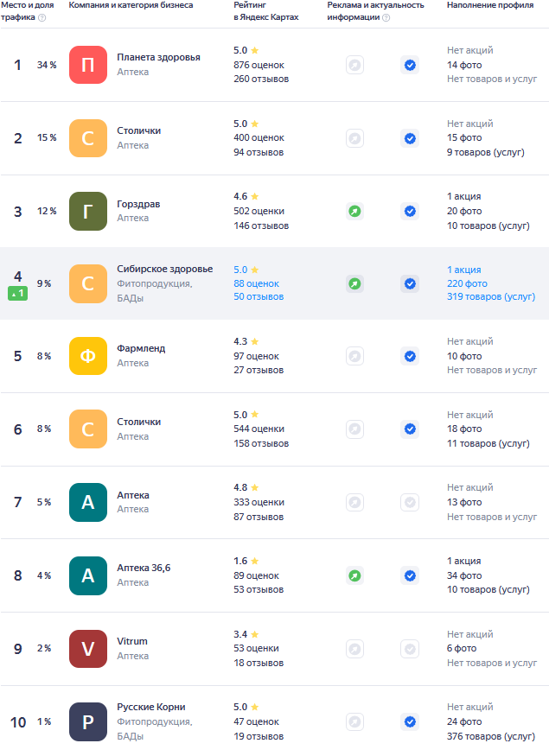Screen dimensions: 549x756
Task: Click the blue verified badge for Планета здоровья
Action: point(410,65)
